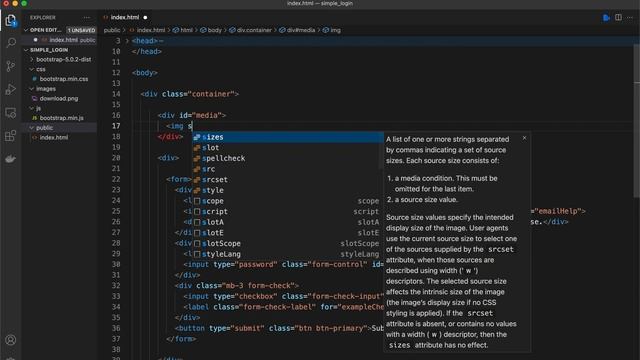
Task: Collapse the css folder
Action: (x=60, y=69)
